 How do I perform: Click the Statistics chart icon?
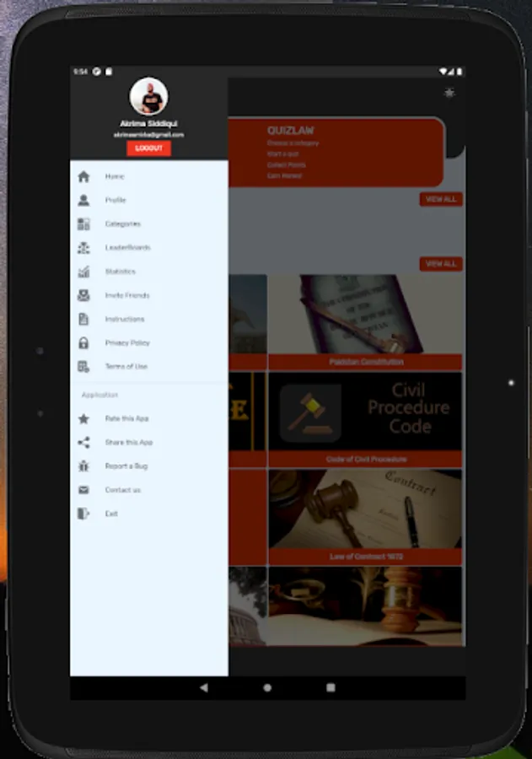83,271
